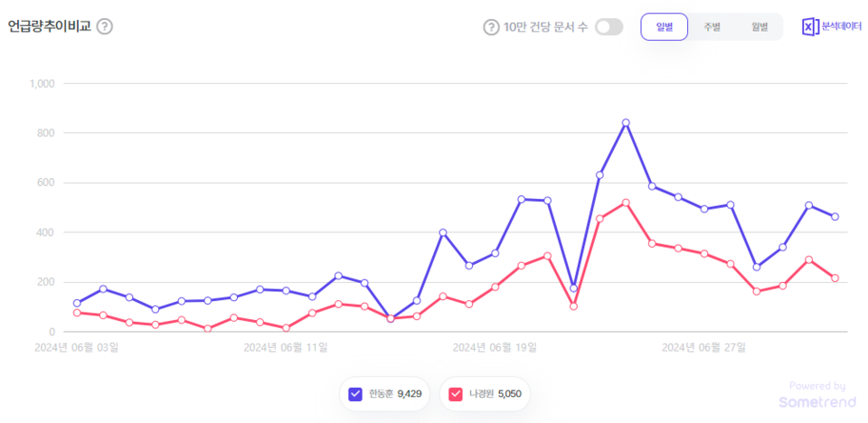Click the 분석데이터 link text
The height and width of the screenshot is (423, 868).
point(841,26)
